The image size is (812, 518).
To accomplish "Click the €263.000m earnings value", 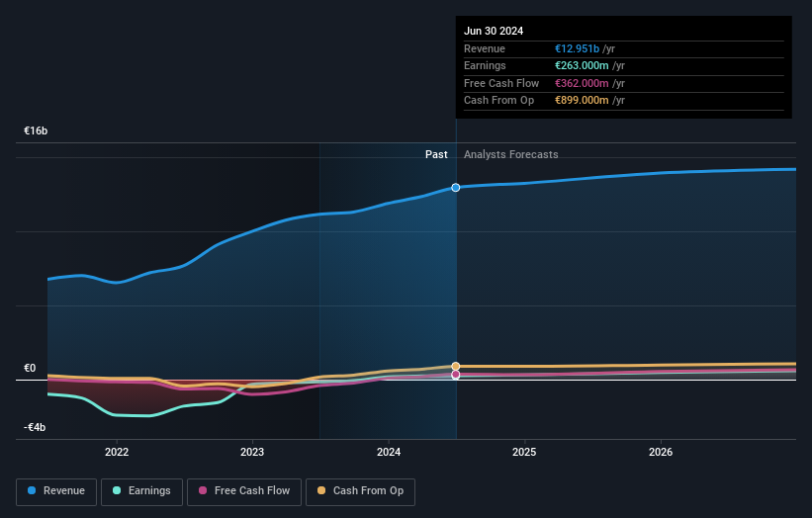I will click(x=582, y=65).
